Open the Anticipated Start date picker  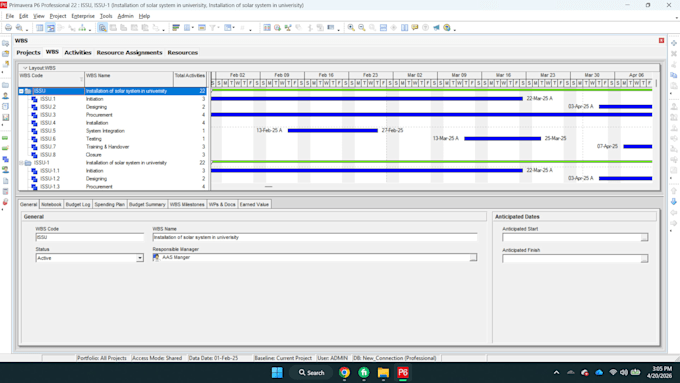click(644, 238)
